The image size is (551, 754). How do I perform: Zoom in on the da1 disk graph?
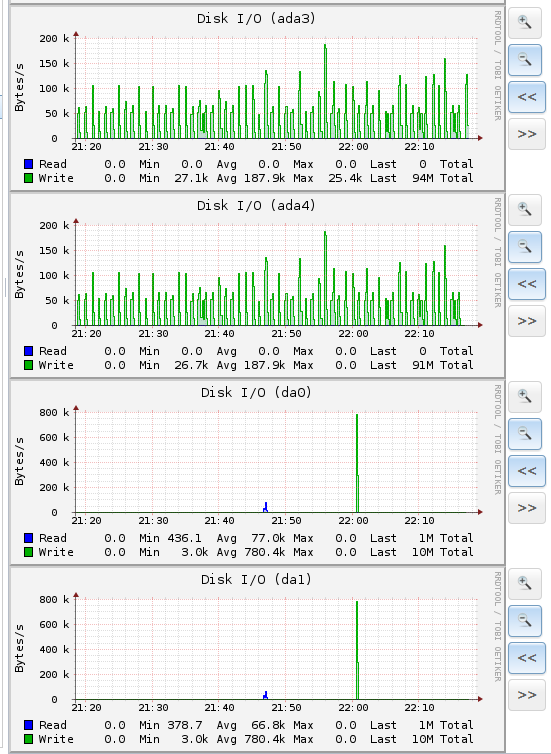click(525, 583)
